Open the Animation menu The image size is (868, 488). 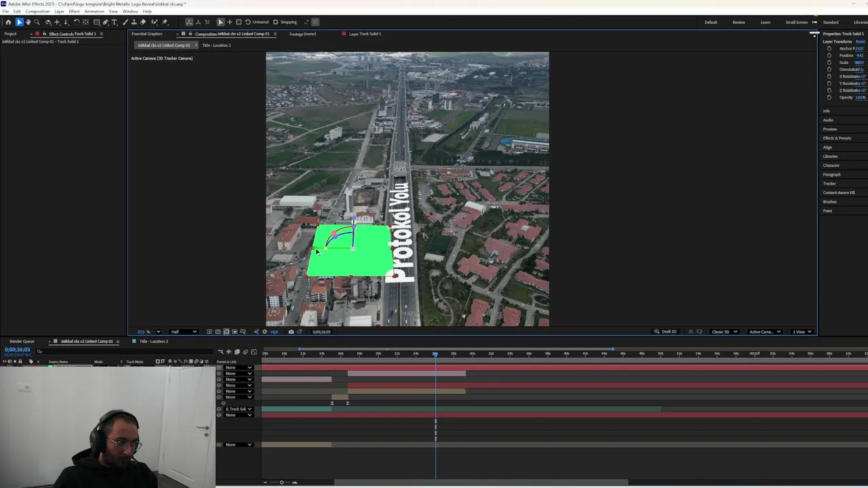[94, 12]
